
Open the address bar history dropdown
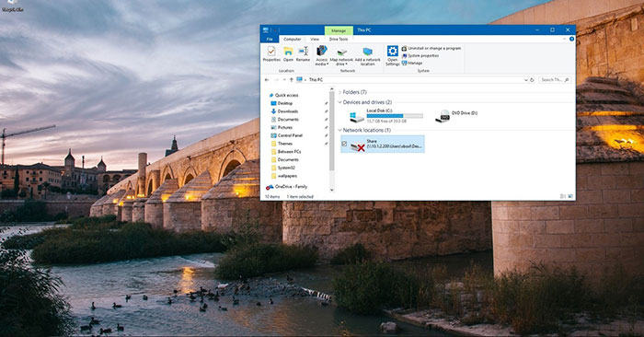pyautogui.click(x=525, y=80)
